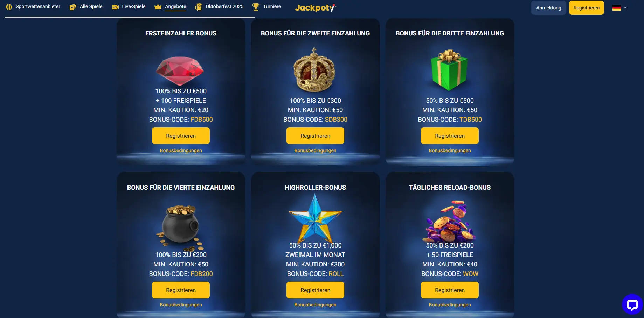Click the horizontal nav scrollbar under the menu

pyautogui.click(x=130, y=17)
